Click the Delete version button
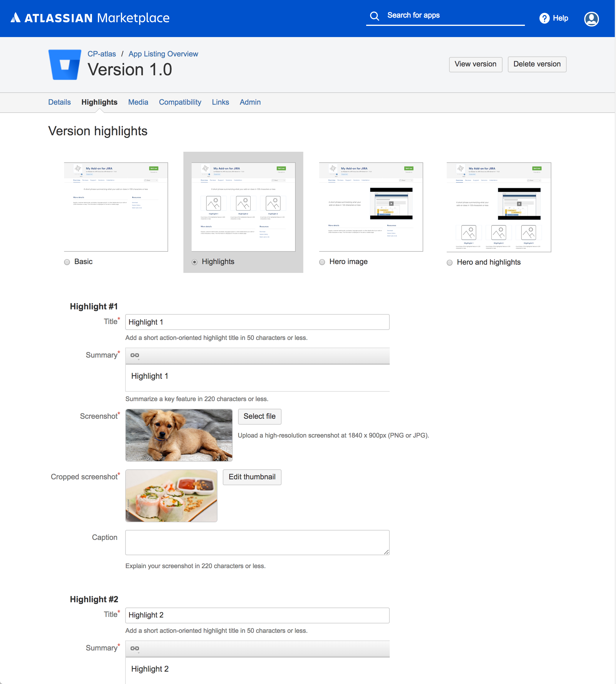The width and height of the screenshot is (616, 684). coord(536,64)
